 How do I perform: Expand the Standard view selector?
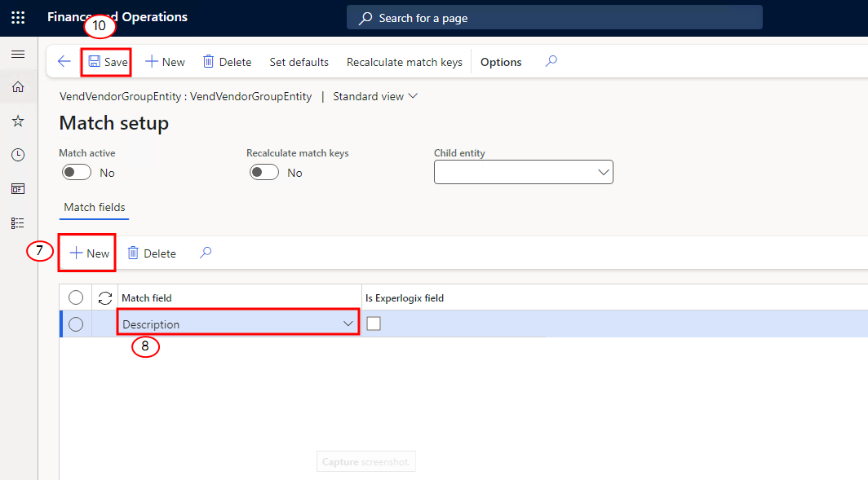coord(375,96)
